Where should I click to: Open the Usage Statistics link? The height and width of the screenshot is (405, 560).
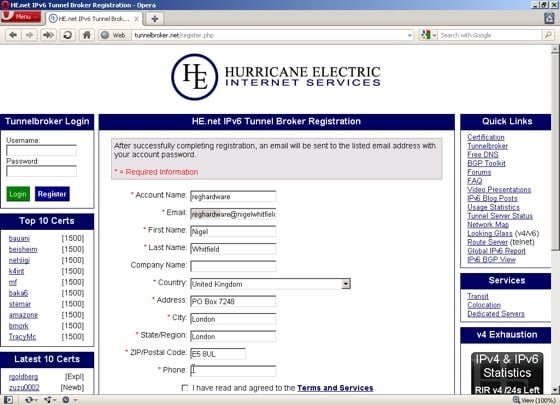tap(494, 207)
